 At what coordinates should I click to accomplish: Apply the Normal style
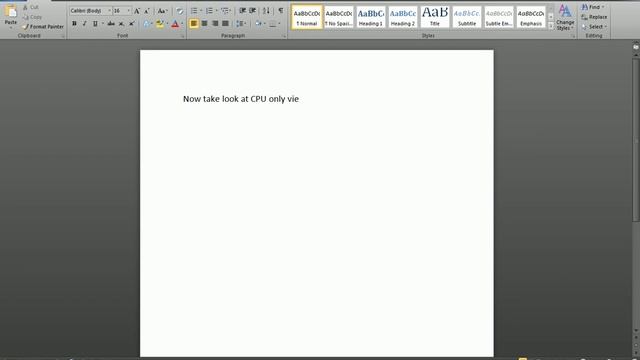coord(307,17)
